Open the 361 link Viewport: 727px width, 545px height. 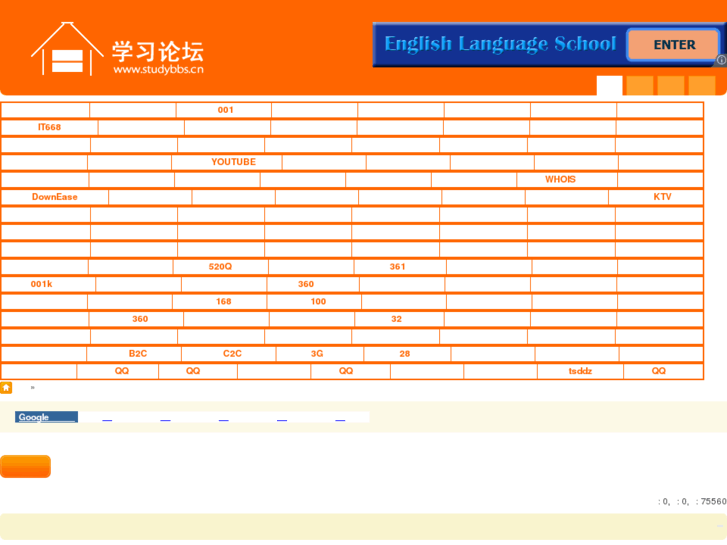[x=397, y=267]
